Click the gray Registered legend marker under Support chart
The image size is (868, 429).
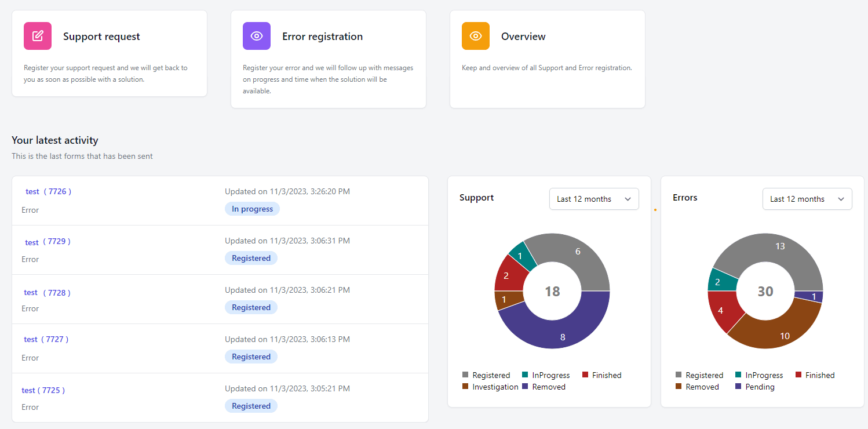[x=466, y=375]
